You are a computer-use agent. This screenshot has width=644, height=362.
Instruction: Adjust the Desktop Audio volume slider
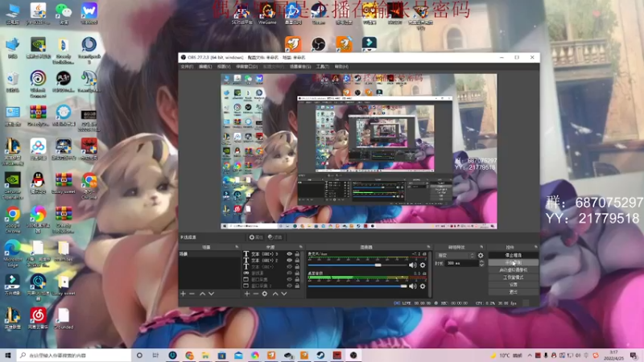tap(357, 286)
